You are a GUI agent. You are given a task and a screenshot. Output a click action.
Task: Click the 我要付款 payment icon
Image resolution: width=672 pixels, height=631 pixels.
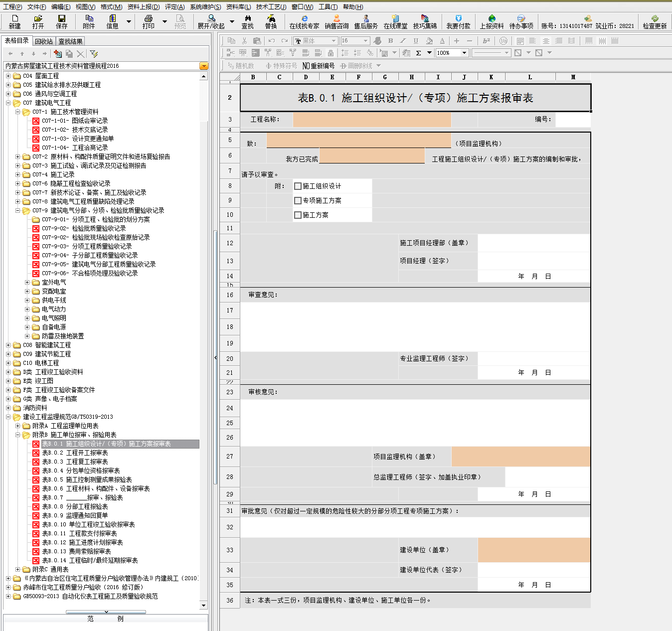click(458, 22)
